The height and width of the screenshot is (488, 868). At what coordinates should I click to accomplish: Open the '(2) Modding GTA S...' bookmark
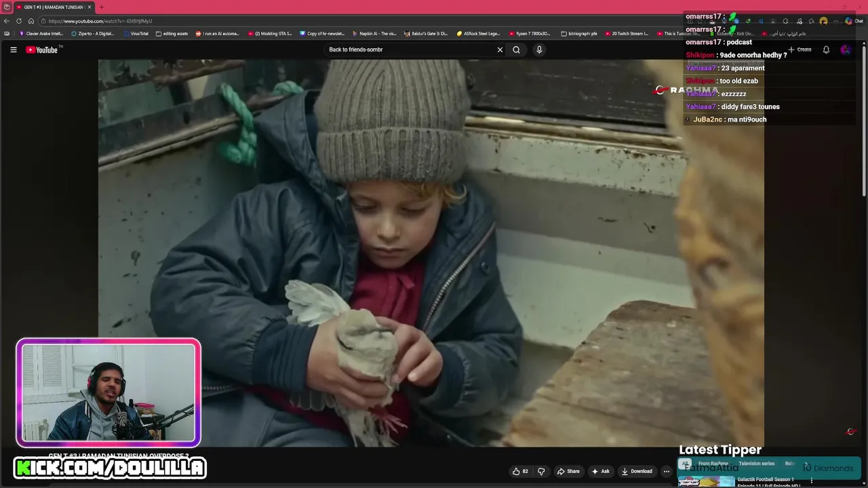pos(270,33)
